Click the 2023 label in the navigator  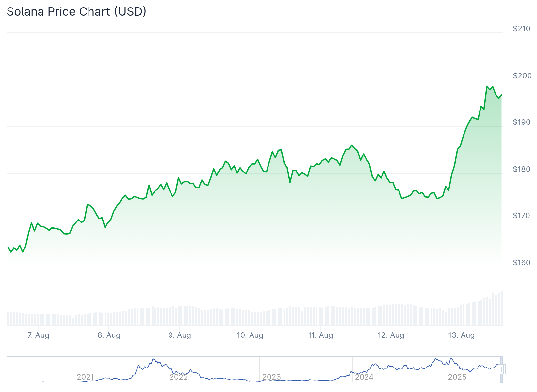(271, 377)
